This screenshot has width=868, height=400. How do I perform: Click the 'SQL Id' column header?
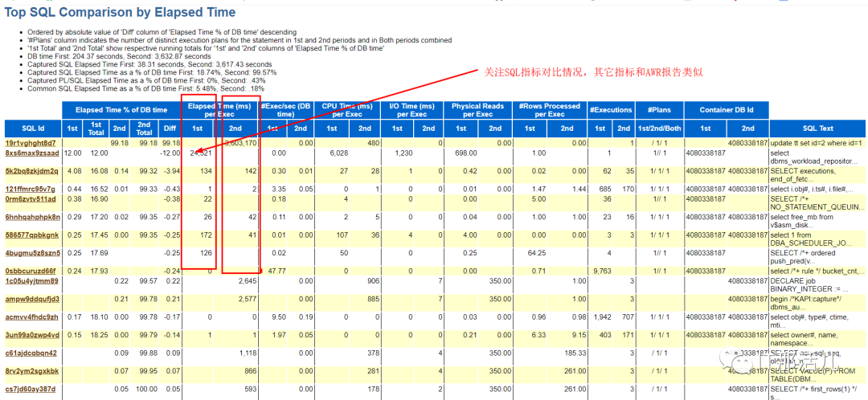tap(33, 129)
